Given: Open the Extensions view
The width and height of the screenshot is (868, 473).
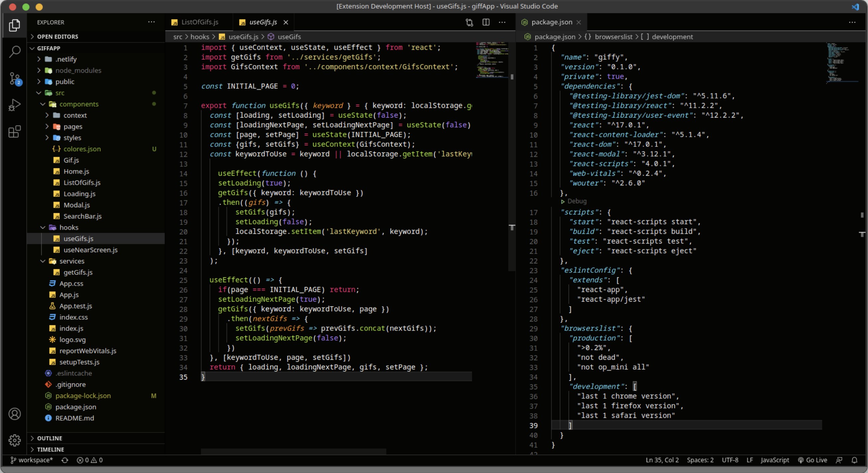Looking at the screenshot, I should pyautogui.click(x=15, y=132).
